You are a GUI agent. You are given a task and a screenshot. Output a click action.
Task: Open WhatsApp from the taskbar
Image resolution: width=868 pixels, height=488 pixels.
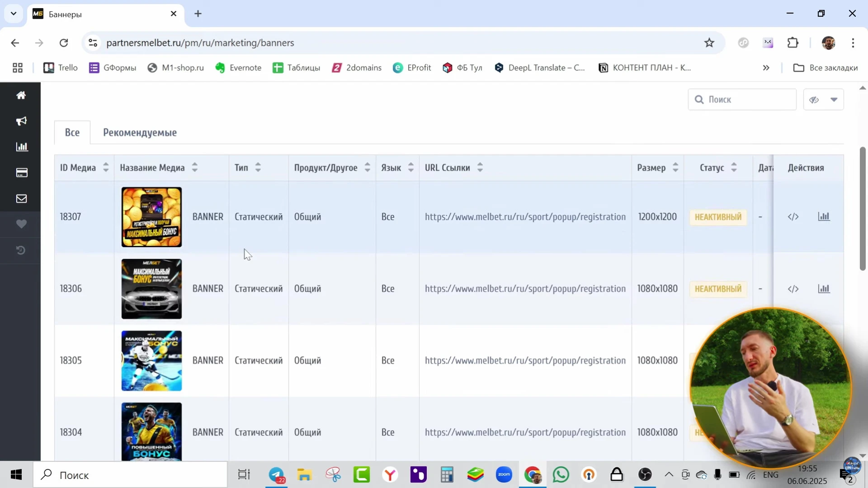pyautogui.click(x=561, y=475)
